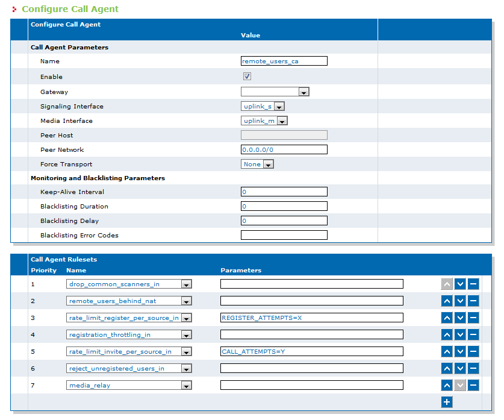Expand the Force Transport dropdown
The width and height of the screenshot is (504, 420).
pos(257,165)
